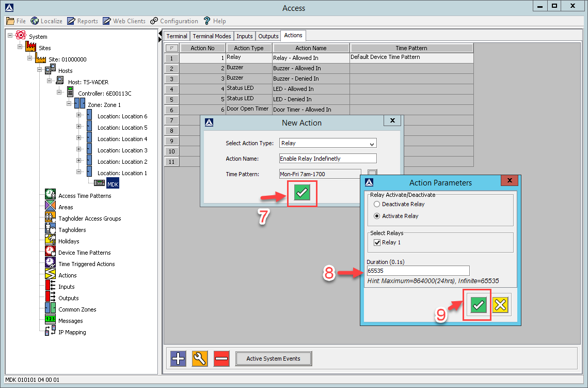This screenshot has height=388, width=588.
Task: Expand Location 4 tree node
Action: 79,138
